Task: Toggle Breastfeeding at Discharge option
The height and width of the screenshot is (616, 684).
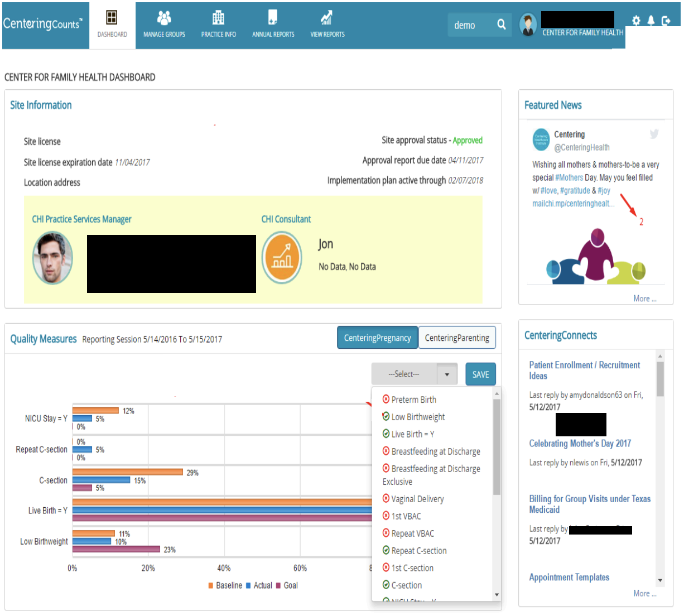Action: (x=431, y=451)
